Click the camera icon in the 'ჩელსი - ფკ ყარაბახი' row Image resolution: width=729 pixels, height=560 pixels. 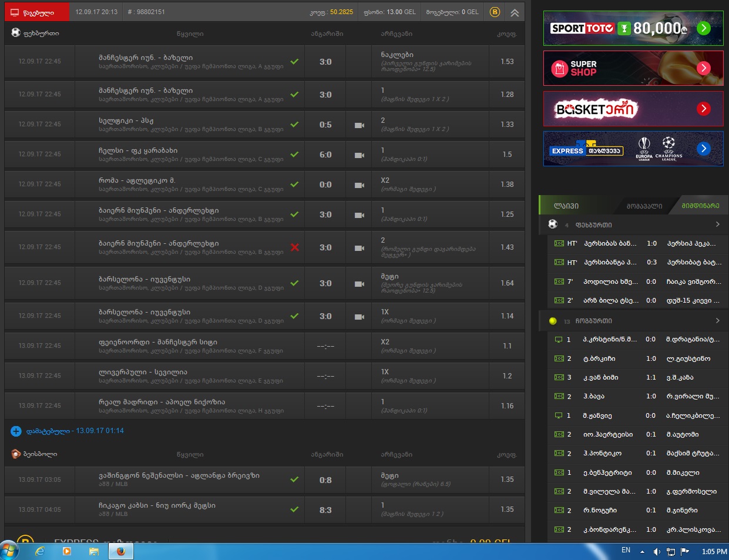click(x=360, y=155)
